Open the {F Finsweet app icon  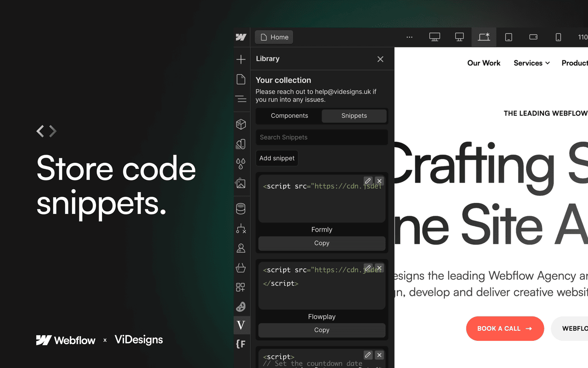pos(241,344)
